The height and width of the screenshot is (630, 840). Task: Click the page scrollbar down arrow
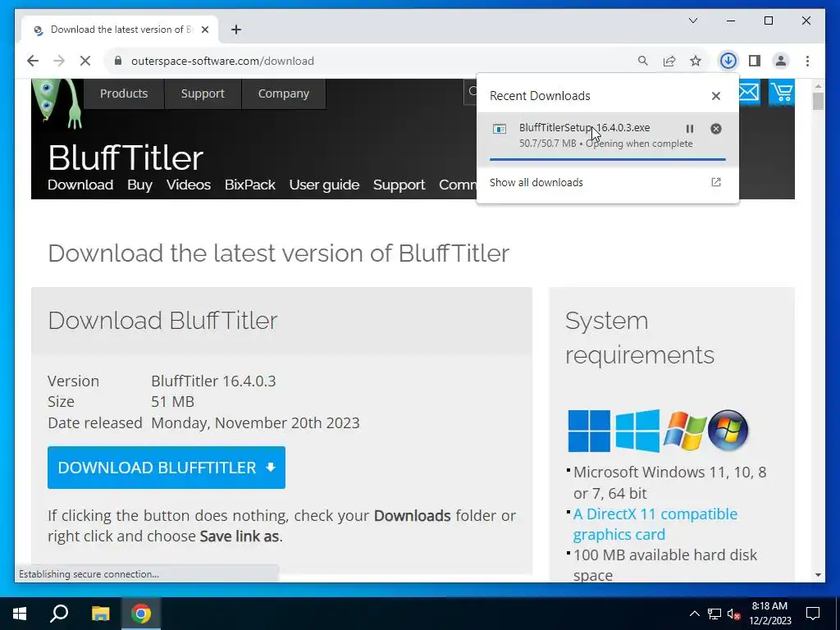pyautogui.click(x=818, y=575)
